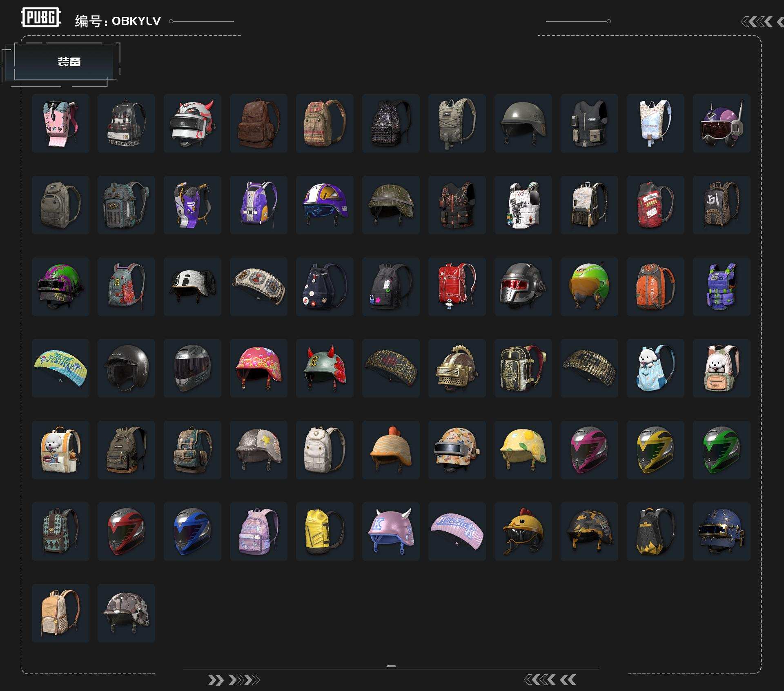The width and height of the screenshot is (784, 691).
Task: Choose the tan tribal-pattern backpack
Action: point(325,123)
